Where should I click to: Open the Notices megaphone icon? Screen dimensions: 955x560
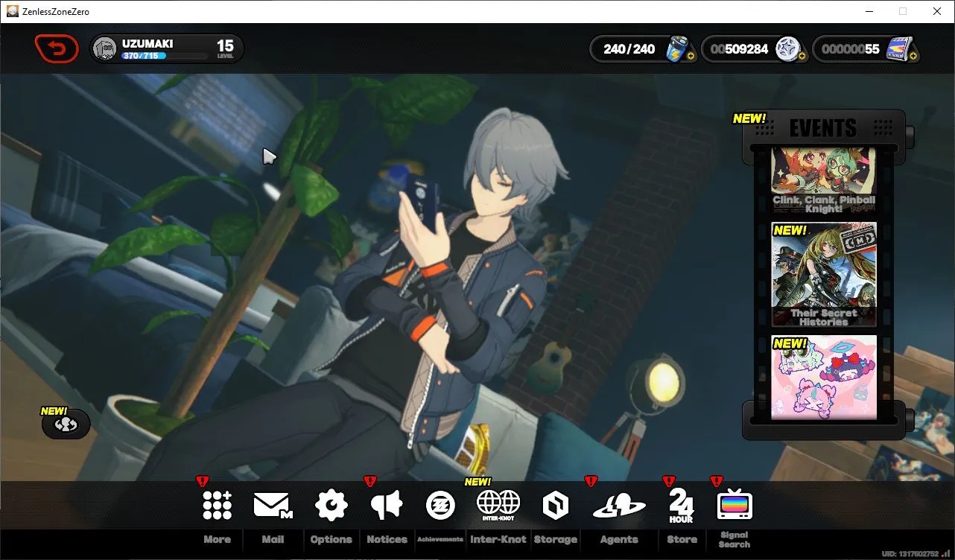pyautogui.click(x=387, y=506)
